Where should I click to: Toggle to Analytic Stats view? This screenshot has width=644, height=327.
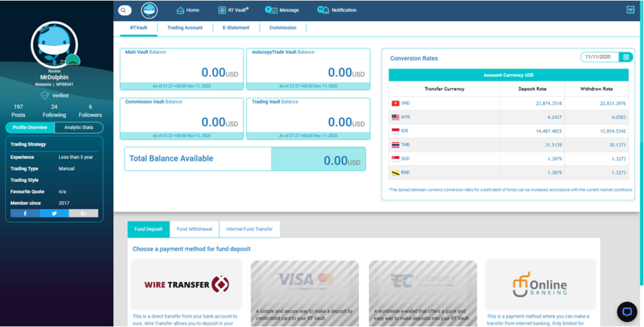[x=79, y=127]
